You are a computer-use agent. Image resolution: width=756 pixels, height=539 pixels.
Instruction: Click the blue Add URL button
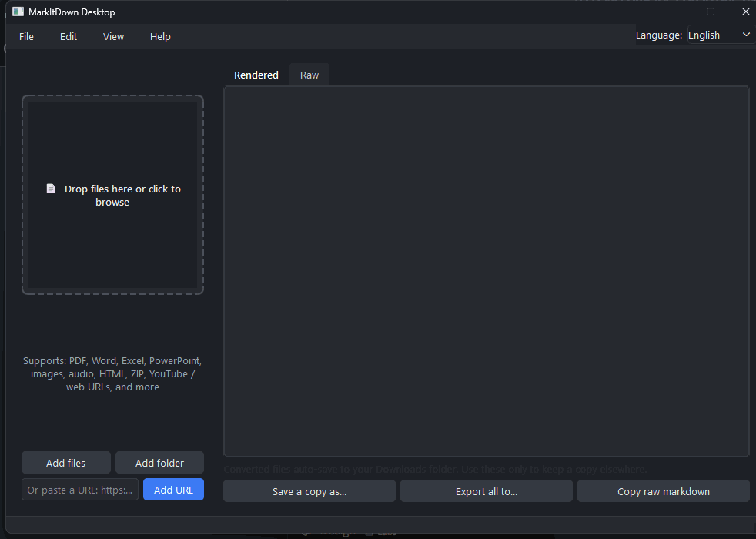[173, 490]
